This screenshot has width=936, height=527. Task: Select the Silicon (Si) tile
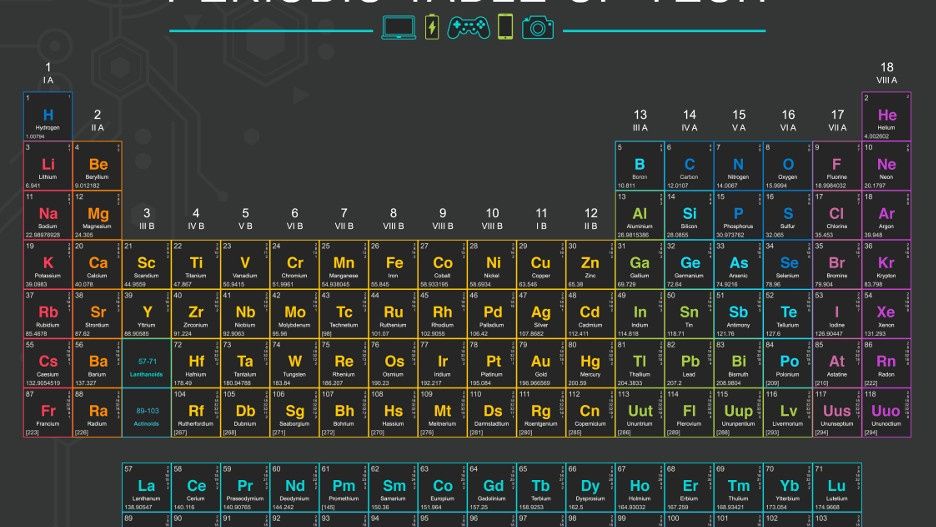[689, 215]
